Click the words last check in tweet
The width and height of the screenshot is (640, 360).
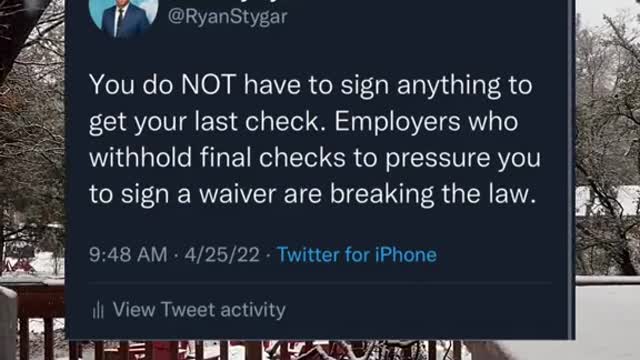(x=257, y=121)
